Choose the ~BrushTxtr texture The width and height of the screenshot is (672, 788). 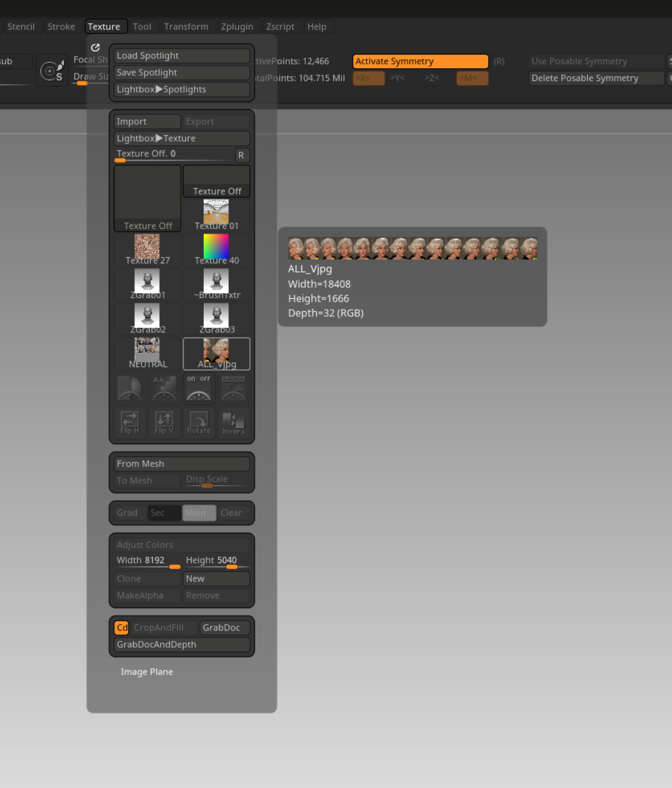point(217,285)
